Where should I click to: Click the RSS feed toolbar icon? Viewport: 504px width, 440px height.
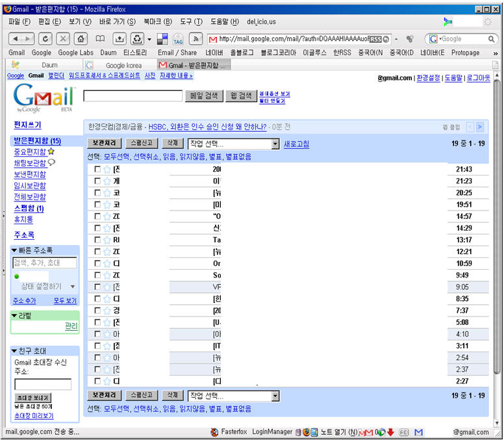(195, 39)
